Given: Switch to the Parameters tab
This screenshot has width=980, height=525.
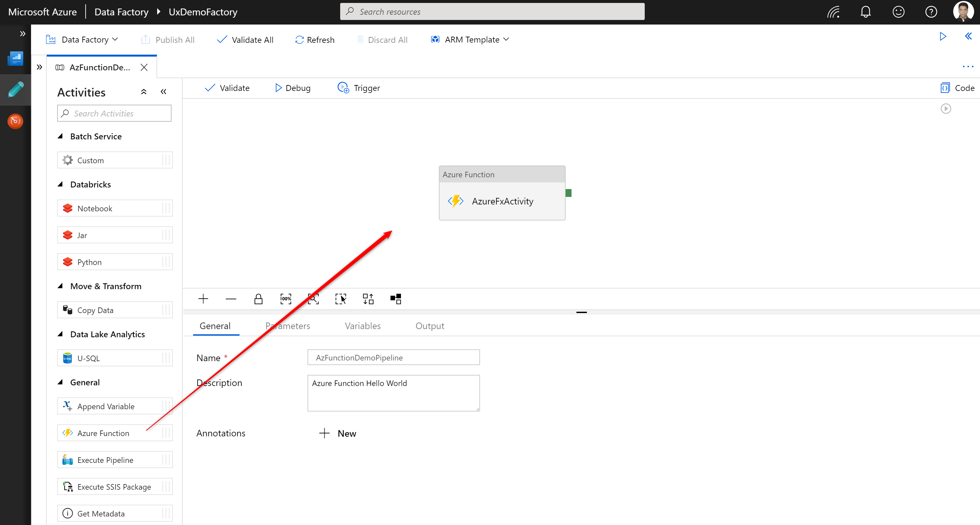Looking at the screenshot, I should click(288, 326).
